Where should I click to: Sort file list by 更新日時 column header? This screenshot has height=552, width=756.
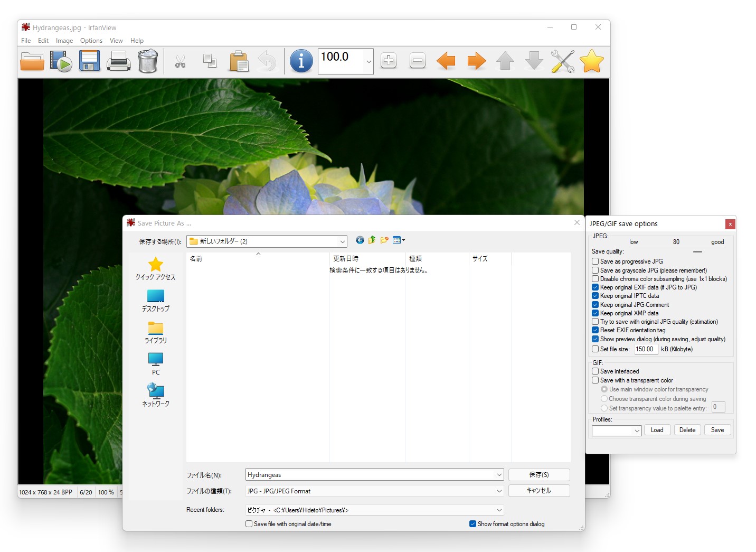tap(367, 258)
